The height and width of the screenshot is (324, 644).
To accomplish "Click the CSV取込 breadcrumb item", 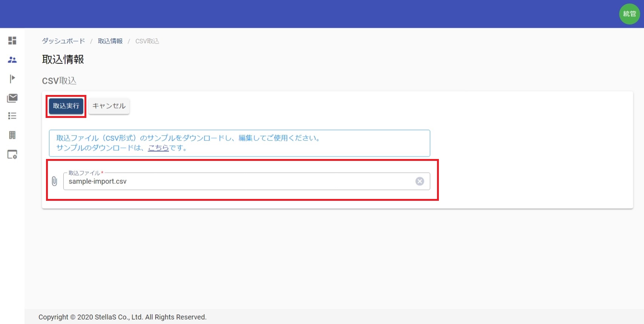I will tap(147, 41).
